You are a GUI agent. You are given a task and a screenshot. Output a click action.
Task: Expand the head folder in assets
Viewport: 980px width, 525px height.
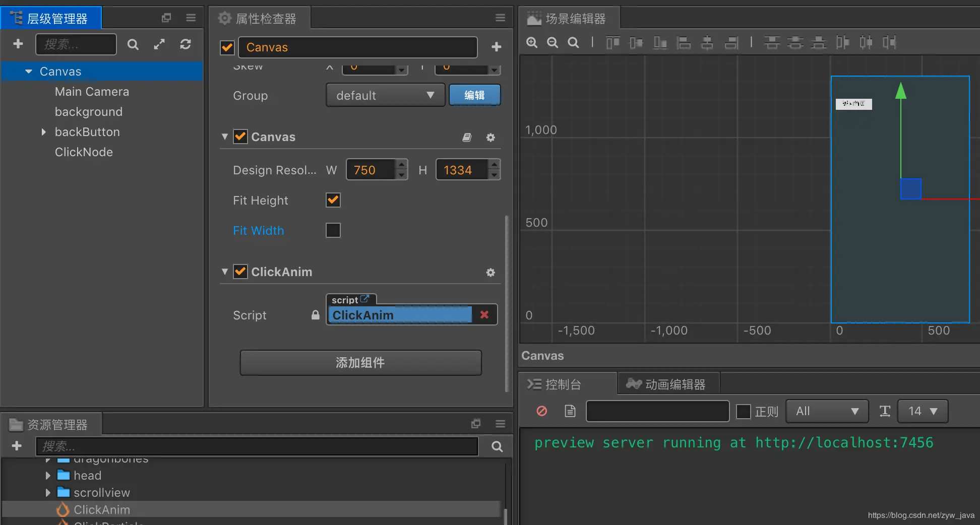tap(48, 476)
